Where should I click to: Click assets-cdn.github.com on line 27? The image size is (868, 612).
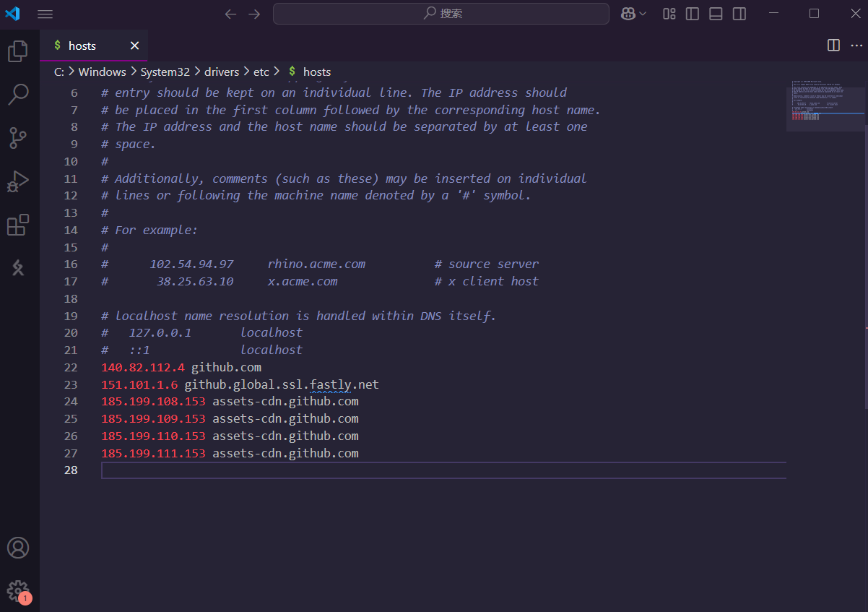click(x=285, y=453)
